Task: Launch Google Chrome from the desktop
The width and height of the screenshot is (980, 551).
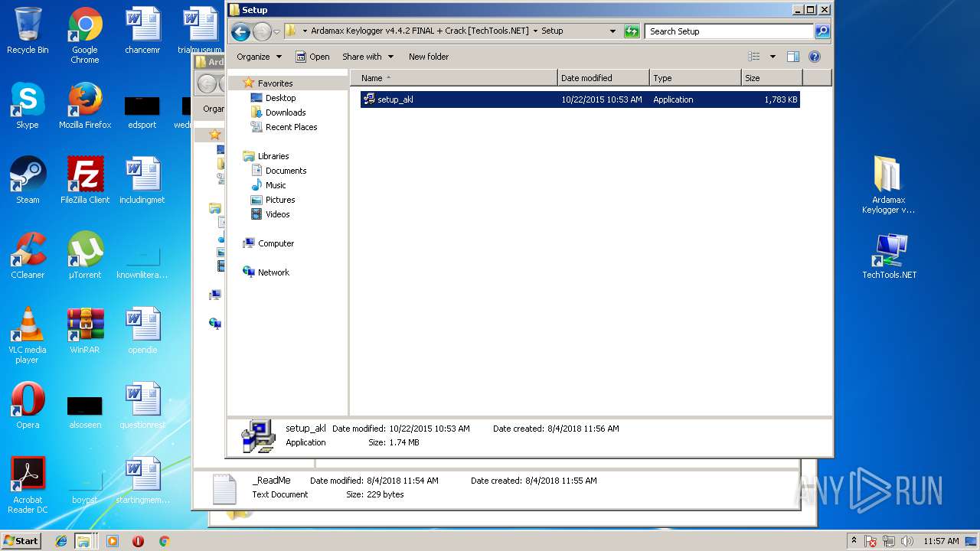Action: [85, 35]
